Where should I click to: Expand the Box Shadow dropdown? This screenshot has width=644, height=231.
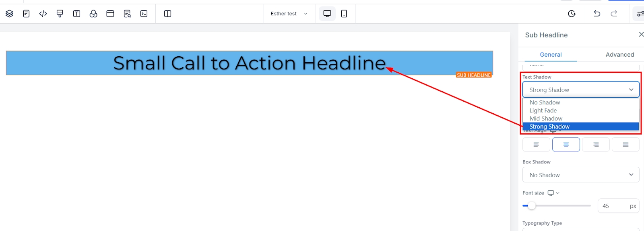click(581, 175)
